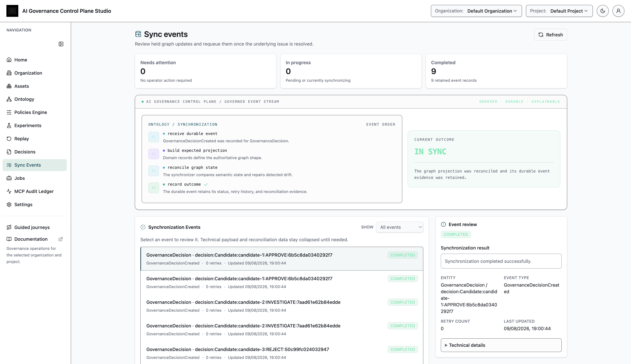Screen dimensions: 631x364
Task: Toggle dark mode with the moon button
Action: [602, 11]
